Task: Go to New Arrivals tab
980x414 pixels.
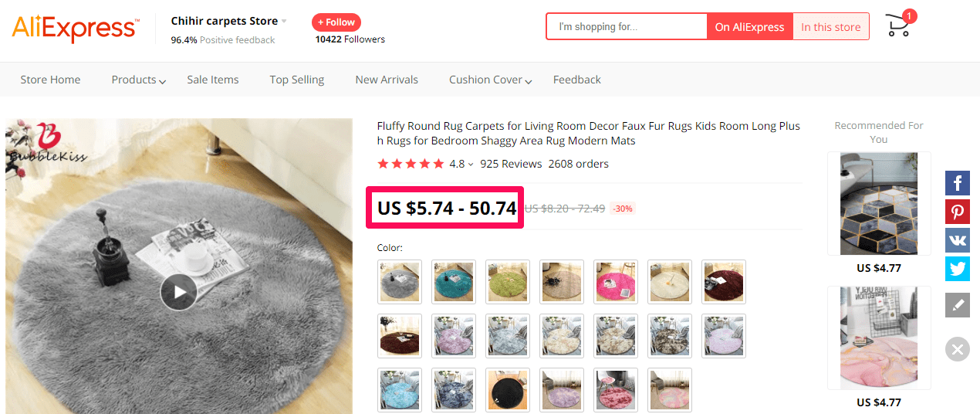Action: (x=387, y=80)
